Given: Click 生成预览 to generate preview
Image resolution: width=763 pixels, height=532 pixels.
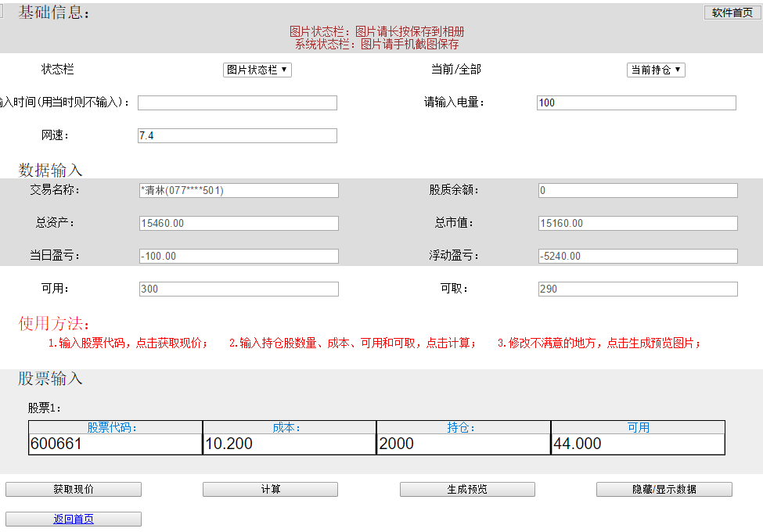Looking at the screenshot, I should pyautogui.click(x=467, y=489).
